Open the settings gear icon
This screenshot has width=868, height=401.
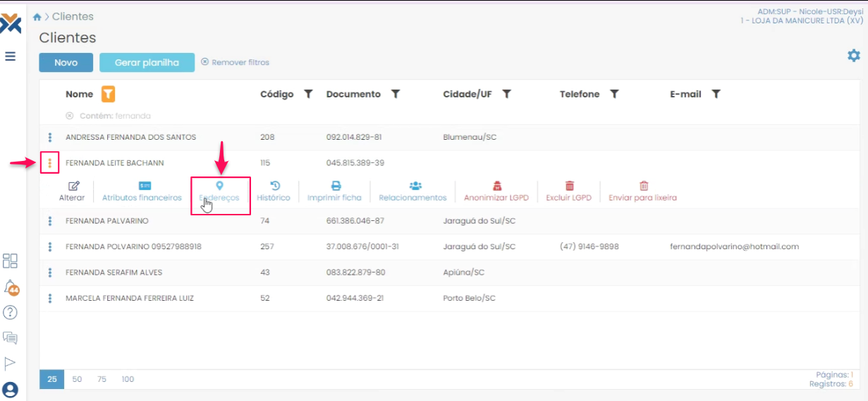tap(853, 56)
